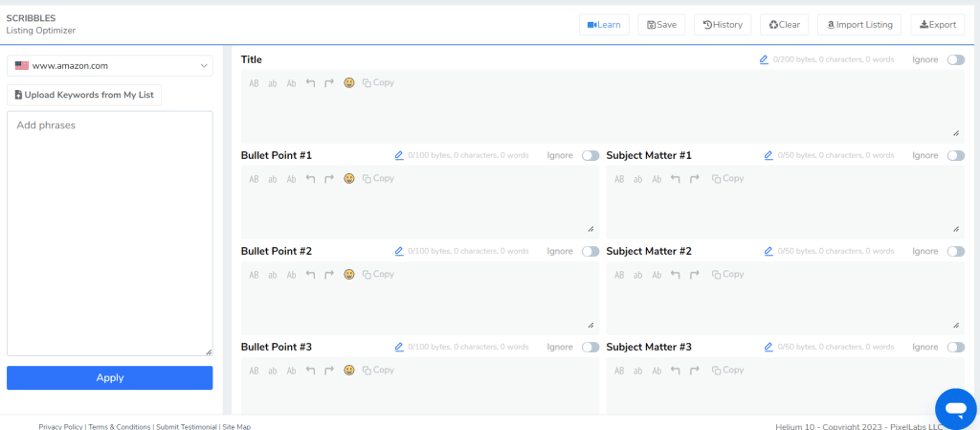Open emoji picker in Bullet Point #2
980x430 pixels.
point(349,274)
